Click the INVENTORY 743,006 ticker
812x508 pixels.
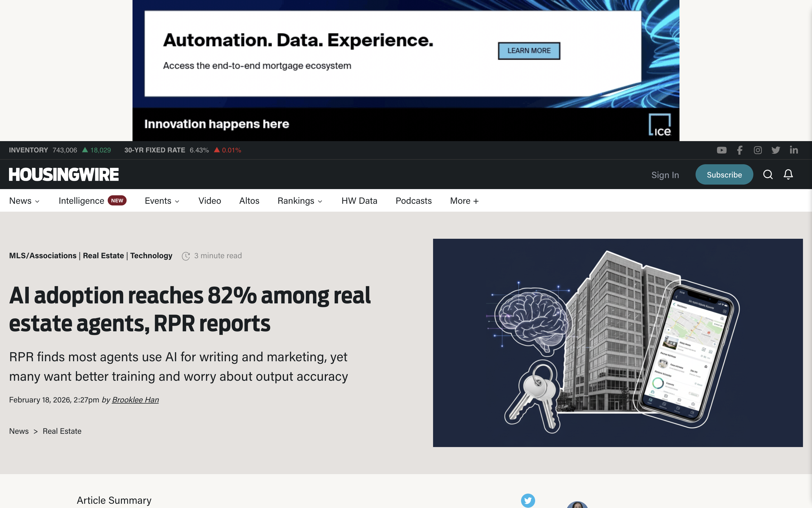pos(43,150)
